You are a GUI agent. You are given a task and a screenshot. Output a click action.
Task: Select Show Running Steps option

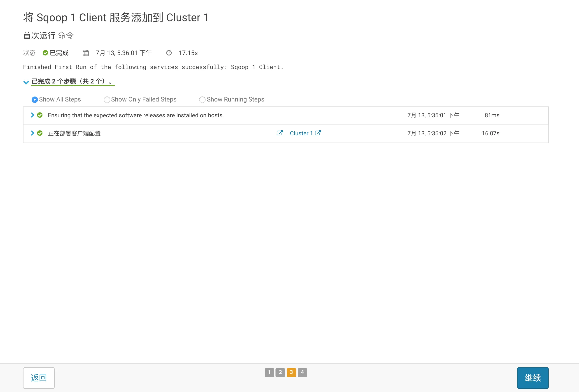click(x=202, y=99)
